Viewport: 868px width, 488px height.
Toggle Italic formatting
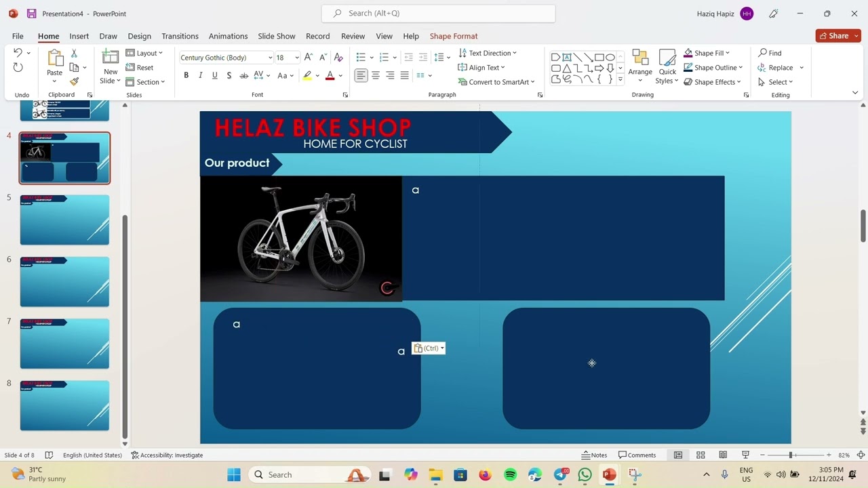pos(200,75)
